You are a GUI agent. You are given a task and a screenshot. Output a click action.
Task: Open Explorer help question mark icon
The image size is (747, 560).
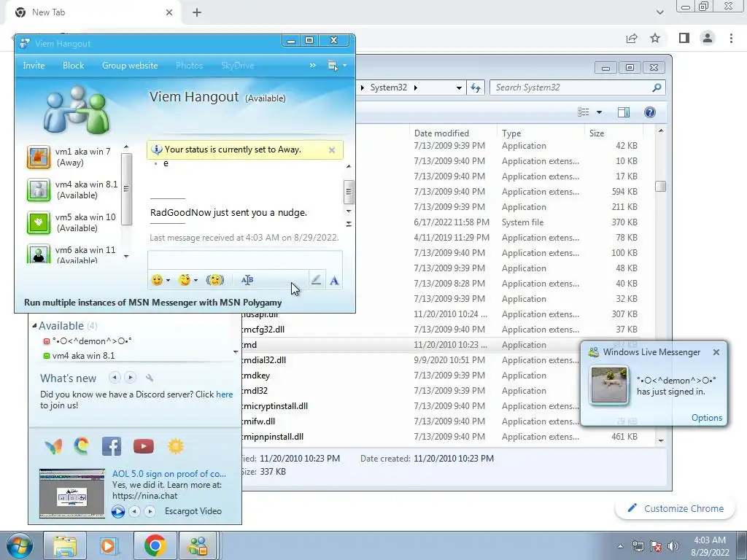pos(650,112)
